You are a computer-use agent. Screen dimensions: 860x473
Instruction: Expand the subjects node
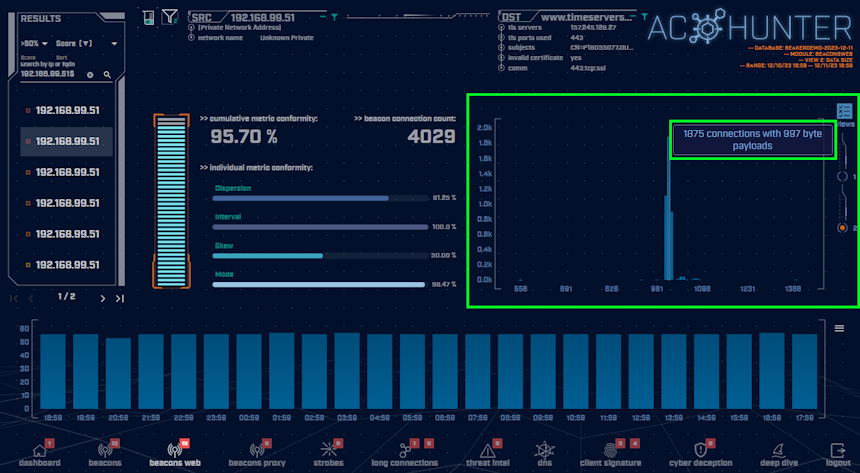[501, 47]
